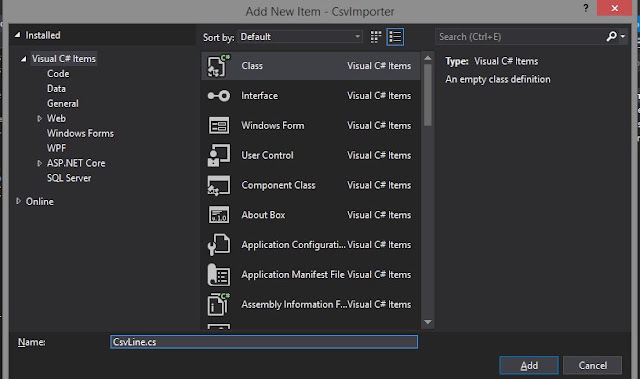
Task: Click the Add button
Action: (529, 366)
